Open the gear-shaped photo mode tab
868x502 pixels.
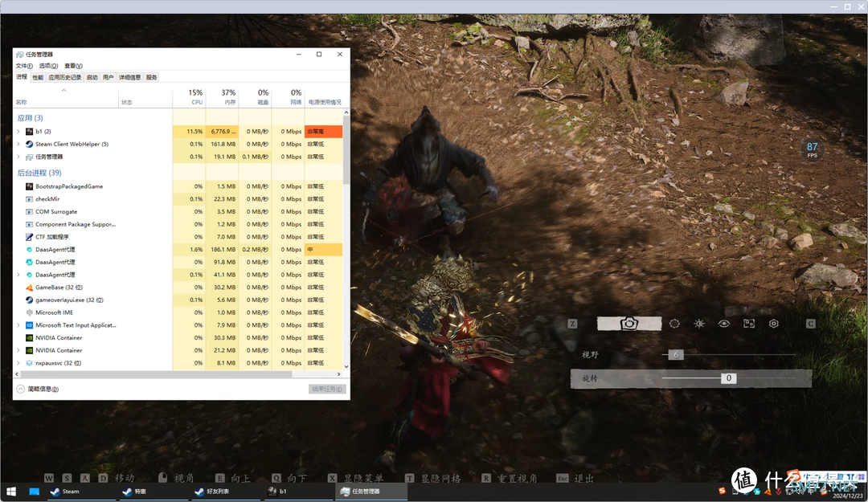pyautogui.click(x=774, y=323)
